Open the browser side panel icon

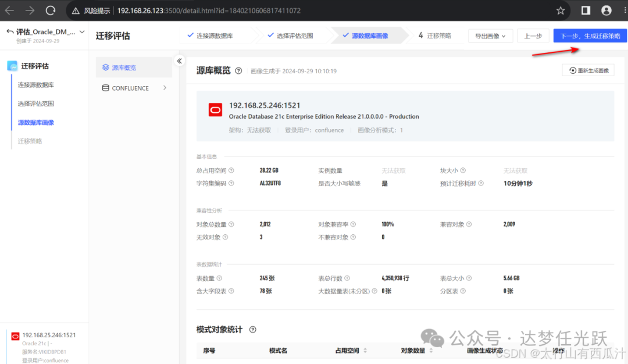pos(586,10)
